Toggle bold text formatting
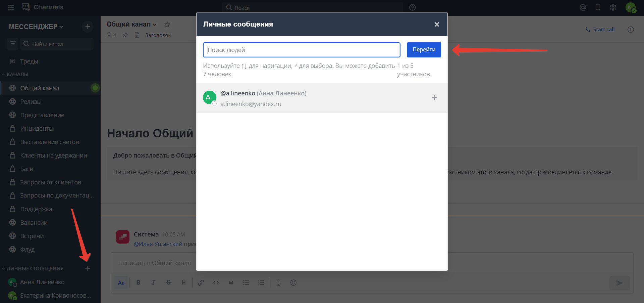The image size is (644, 303). click(x=138, y=283)
